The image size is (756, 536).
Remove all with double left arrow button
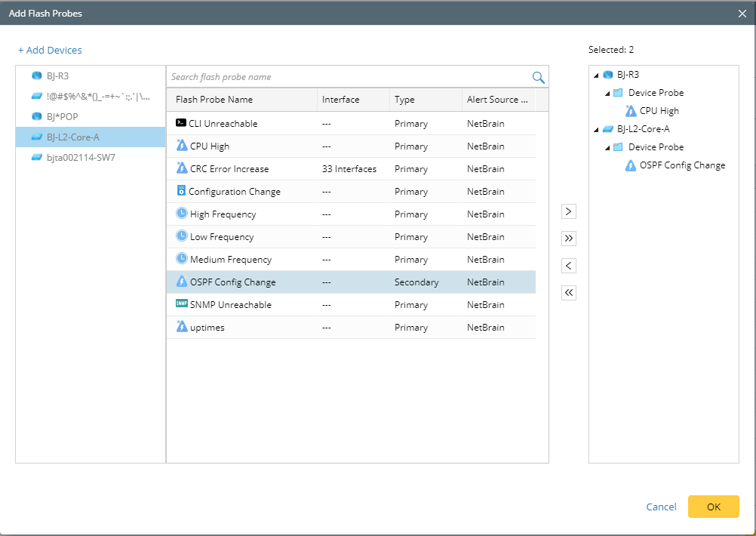[x=568, y=292]
